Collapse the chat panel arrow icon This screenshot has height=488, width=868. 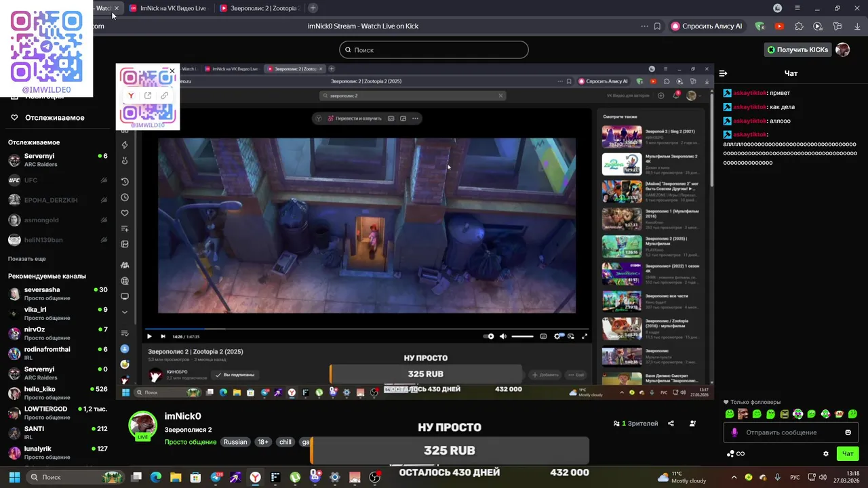tap(723, 73)
